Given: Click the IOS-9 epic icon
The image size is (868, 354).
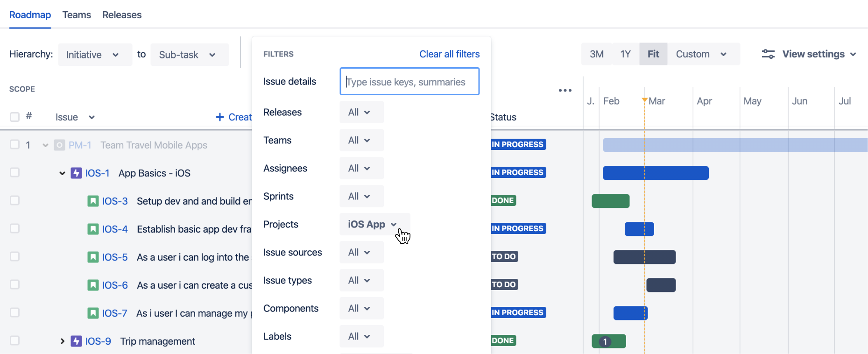Looking at the screenshot, I should (76, 341).
